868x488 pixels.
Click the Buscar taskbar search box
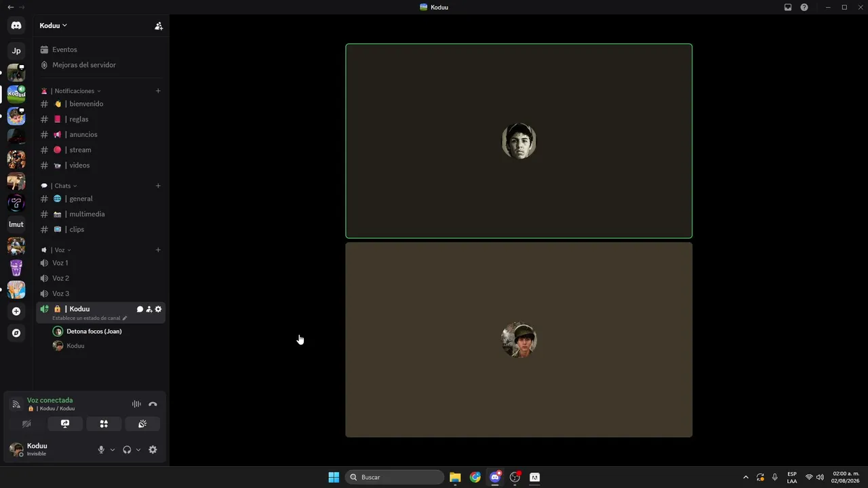pyautogui.click(x=394, y=477)
